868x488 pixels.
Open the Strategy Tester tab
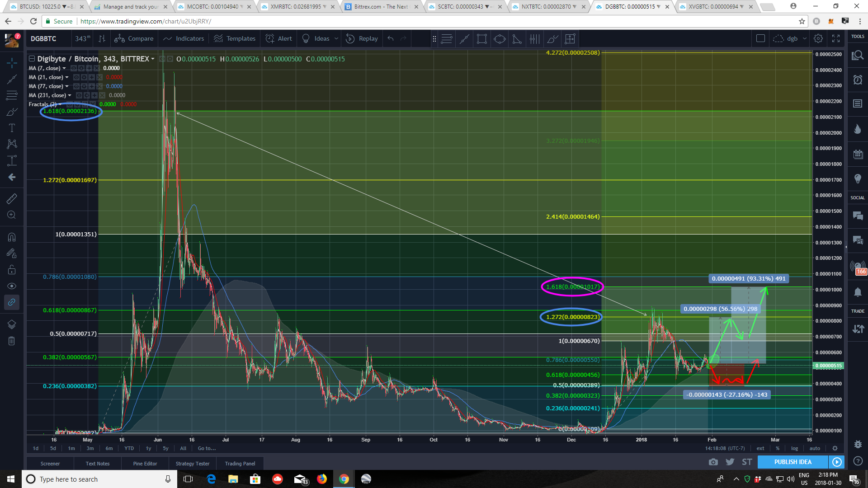click(x=193, y=464)
